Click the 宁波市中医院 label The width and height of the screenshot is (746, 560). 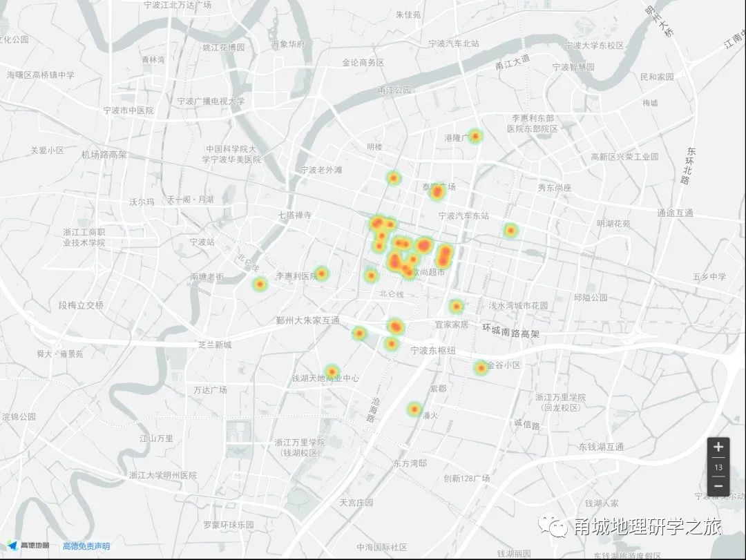tap(128, 110)
